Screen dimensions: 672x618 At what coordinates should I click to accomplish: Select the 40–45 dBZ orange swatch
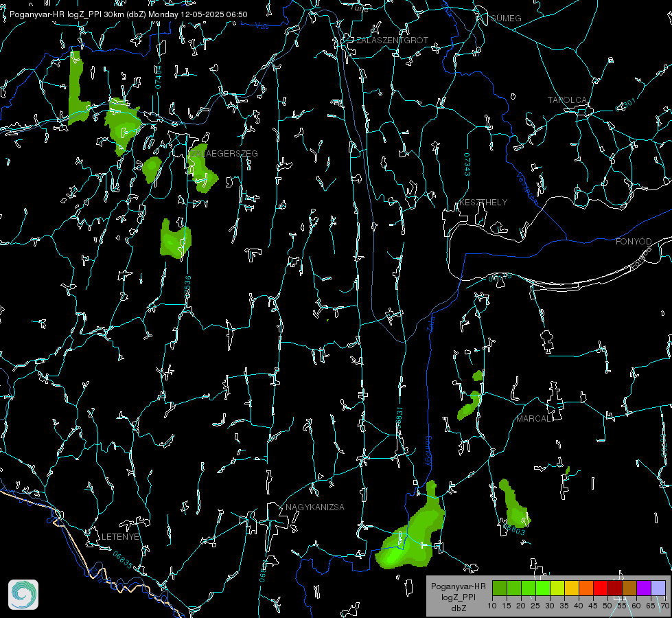(586, 588)
